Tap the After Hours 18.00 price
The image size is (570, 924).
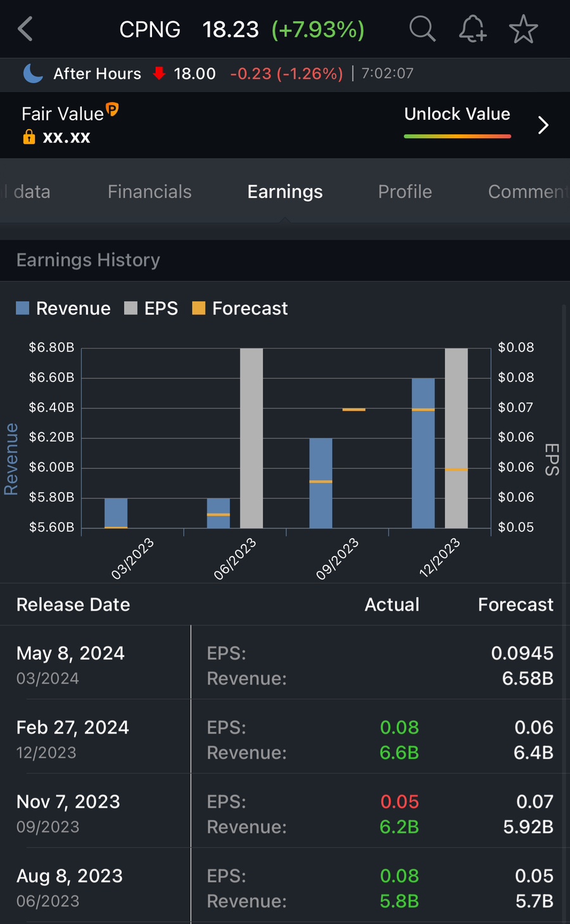pyautogui.click(x=195, y=73)
